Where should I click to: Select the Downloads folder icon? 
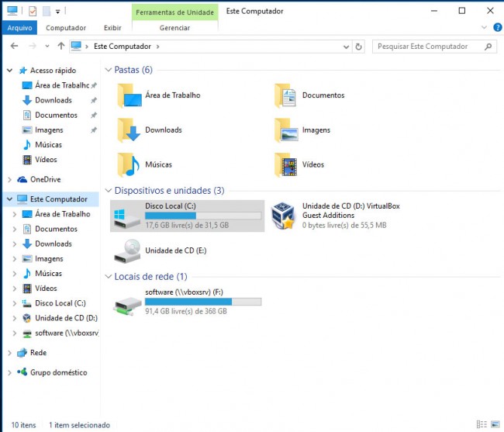(x=129, y=130)
